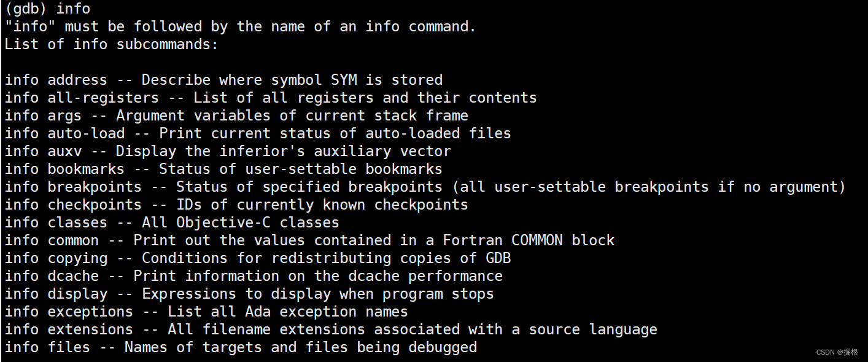Select the 'info breakpoints' line
The width and height of the screenshot is (868, 362).
click(x=425, y=187)
